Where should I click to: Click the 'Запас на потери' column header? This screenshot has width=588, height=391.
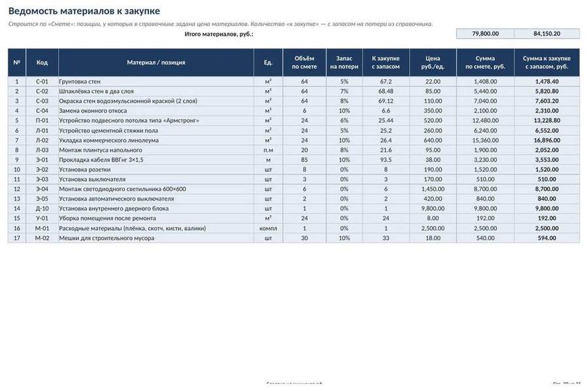click(344, 62)
